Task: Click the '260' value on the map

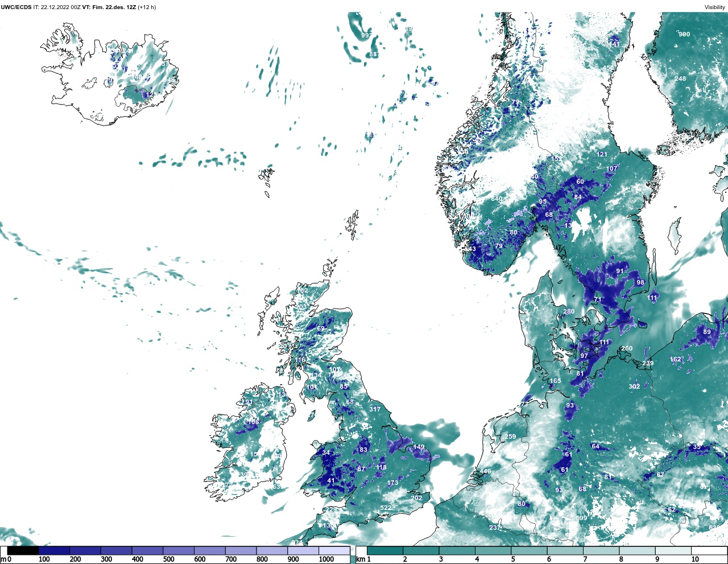Action: coord(627,348)
